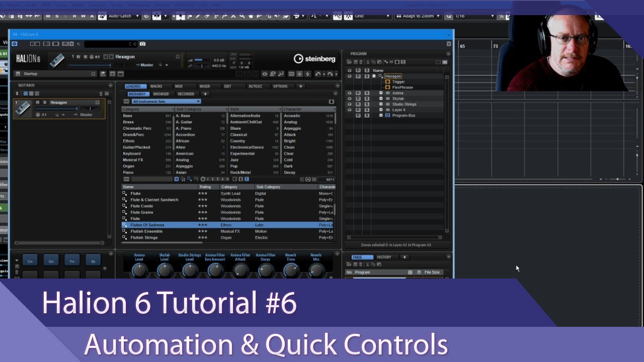Toggle visibility eye for Anima layer

350,93
